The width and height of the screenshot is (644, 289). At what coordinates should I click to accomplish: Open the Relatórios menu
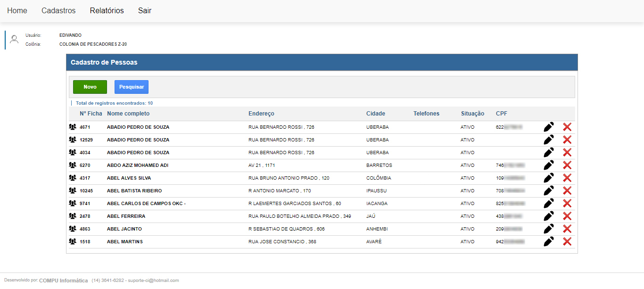point(107,10)
